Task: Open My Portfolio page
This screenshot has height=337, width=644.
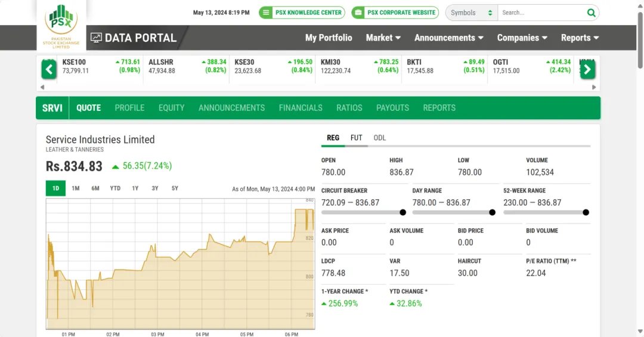Action: 329,38
